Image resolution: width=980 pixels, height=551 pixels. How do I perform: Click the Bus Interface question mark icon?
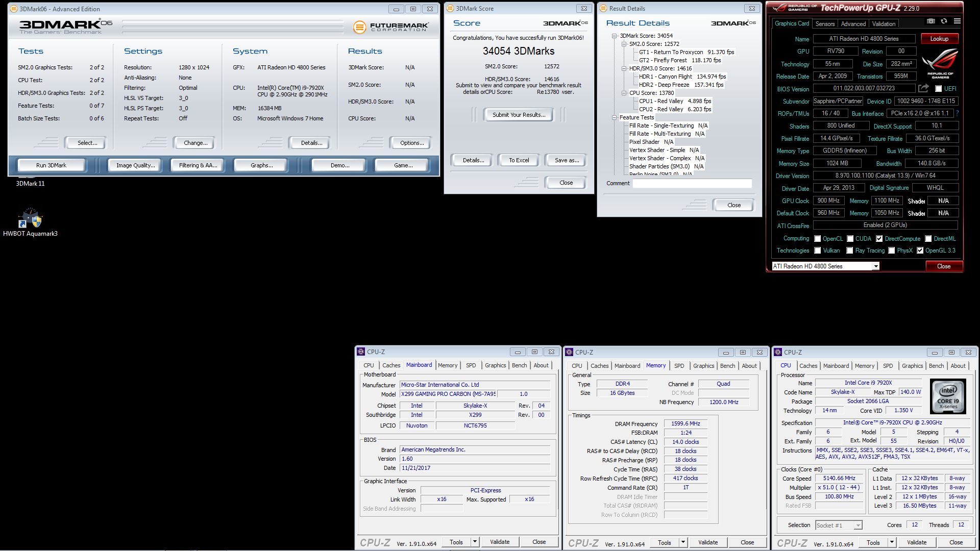coord(957,113)
